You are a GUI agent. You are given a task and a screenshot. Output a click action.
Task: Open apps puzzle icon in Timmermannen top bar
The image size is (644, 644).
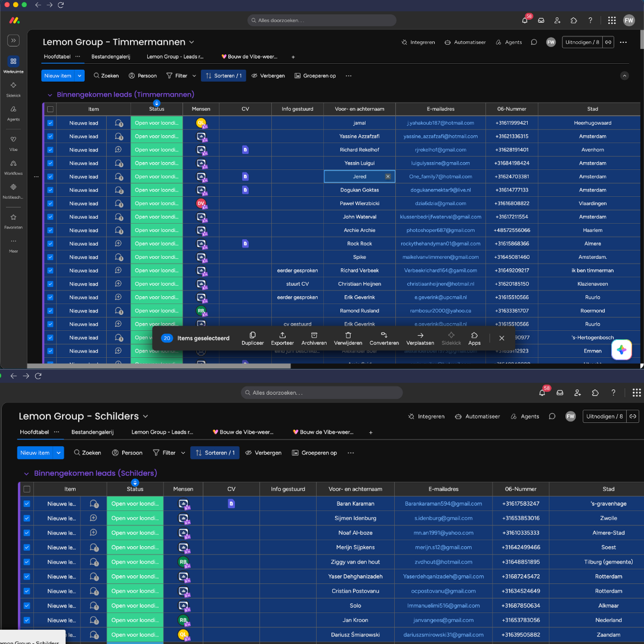click(x=574, y=20)
